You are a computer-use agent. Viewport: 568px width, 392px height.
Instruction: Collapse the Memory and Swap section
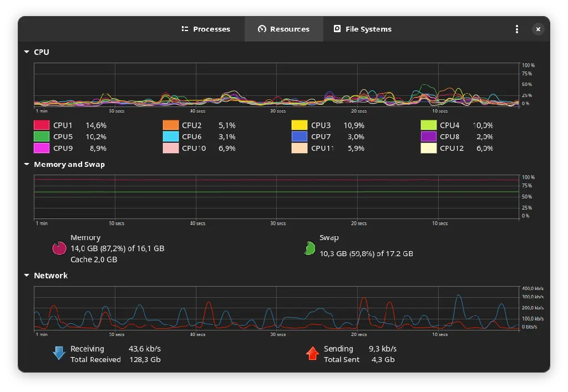click(x=27, y=165)
